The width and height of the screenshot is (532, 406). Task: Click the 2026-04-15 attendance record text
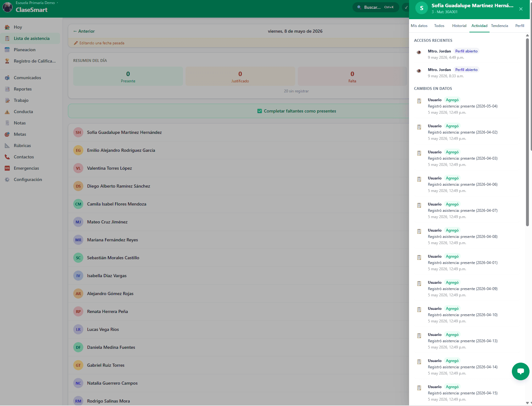pyautogui.click(x=463, y=393)
